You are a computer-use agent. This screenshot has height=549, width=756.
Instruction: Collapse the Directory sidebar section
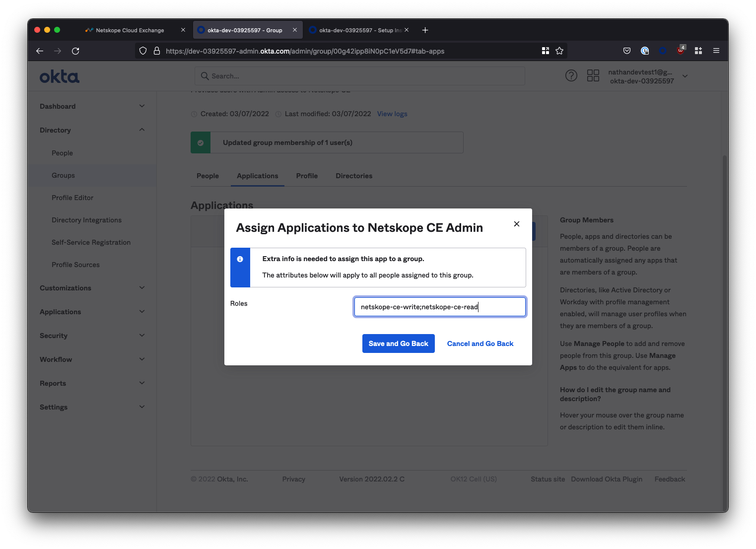tap(142, 130)
